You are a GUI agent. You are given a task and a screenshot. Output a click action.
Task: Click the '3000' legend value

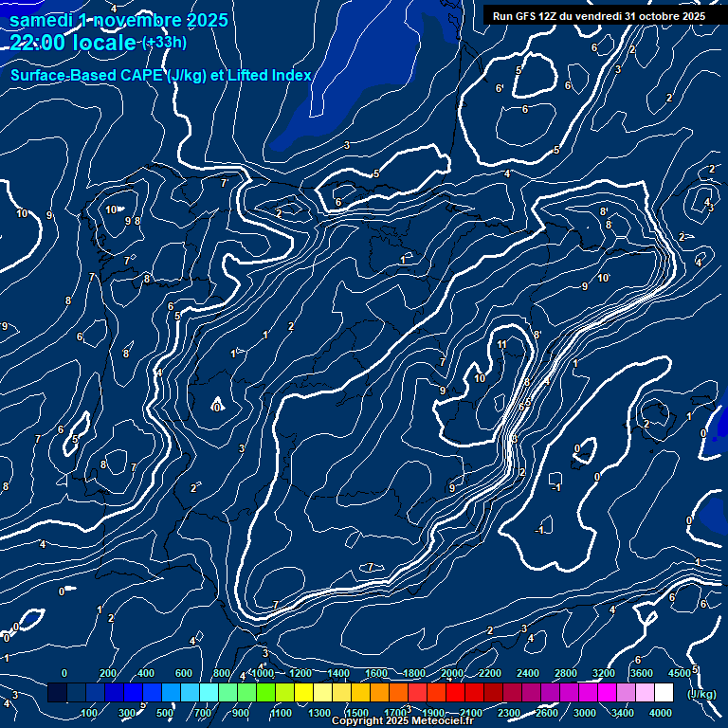585,713
